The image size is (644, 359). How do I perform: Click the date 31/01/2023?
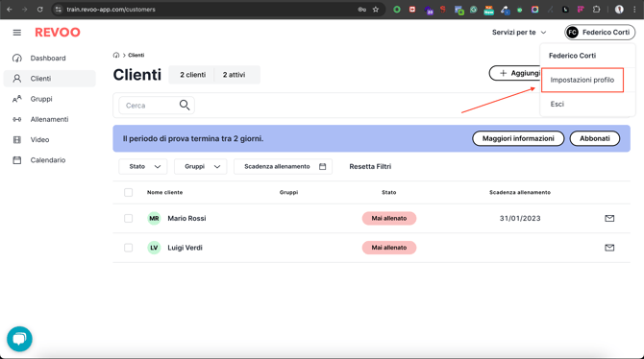520,218
